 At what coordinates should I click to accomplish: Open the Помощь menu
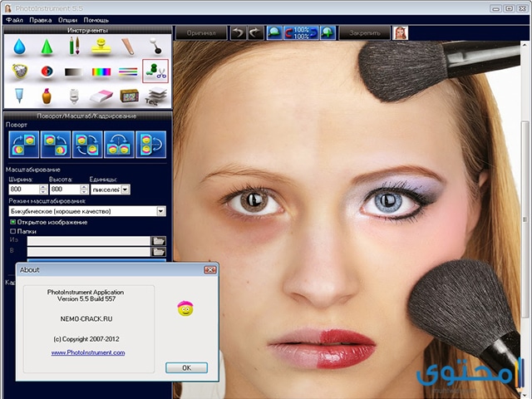tap(96, 20)
